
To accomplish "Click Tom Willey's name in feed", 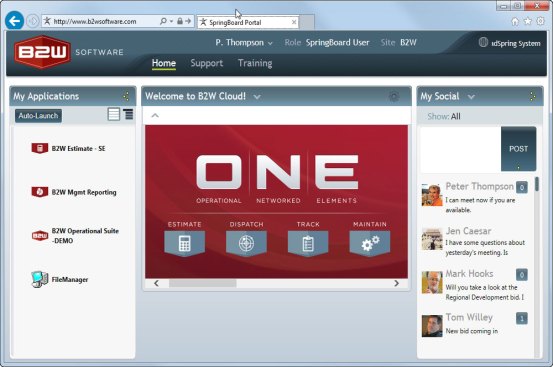I will (x=469, y=317).
